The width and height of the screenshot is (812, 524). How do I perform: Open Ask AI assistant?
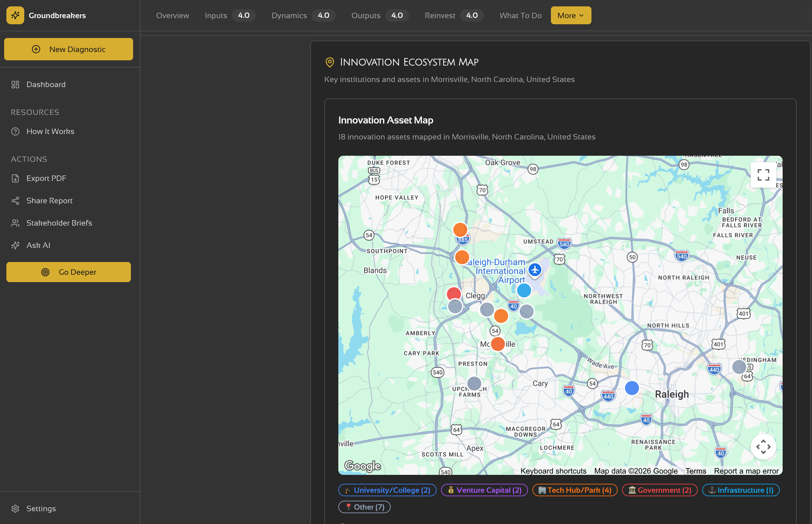[38, 245]
